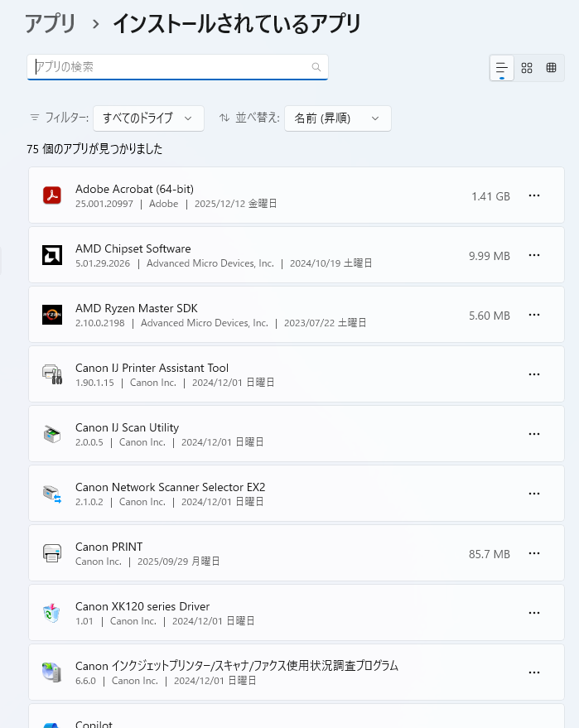
Task: Click the AMD Ryzen Master SDK icon
Action: pyautogui.click(x=52, y=315)
